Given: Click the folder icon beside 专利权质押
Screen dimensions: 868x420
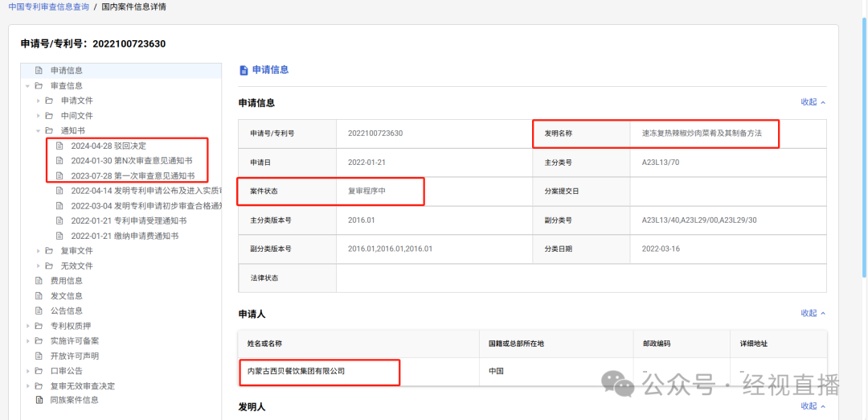Looking at the screenshot, I should [x=39, y=326].
